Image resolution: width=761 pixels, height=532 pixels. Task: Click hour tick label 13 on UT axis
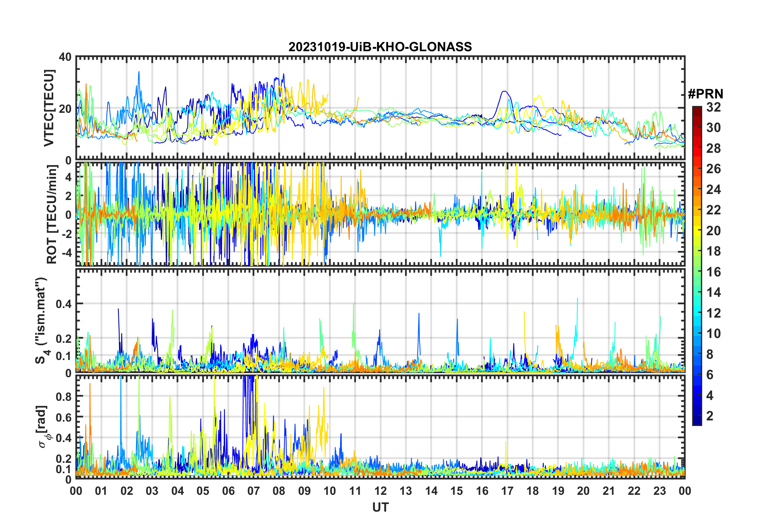point(406,491)
